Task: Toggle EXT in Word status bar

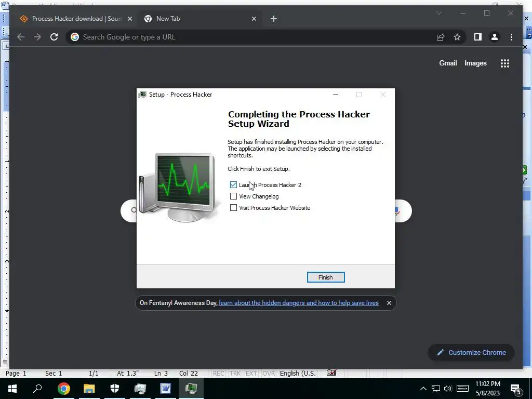Action: [x=251, y=373]
